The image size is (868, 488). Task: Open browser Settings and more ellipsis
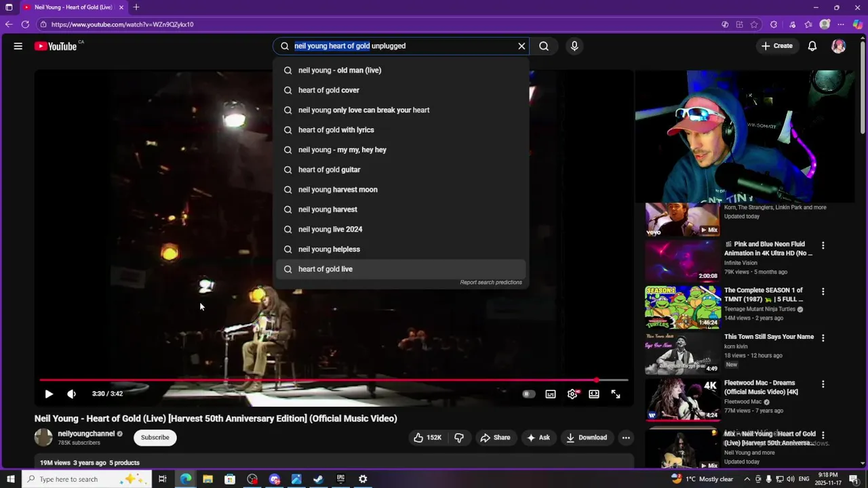[842, 24]
